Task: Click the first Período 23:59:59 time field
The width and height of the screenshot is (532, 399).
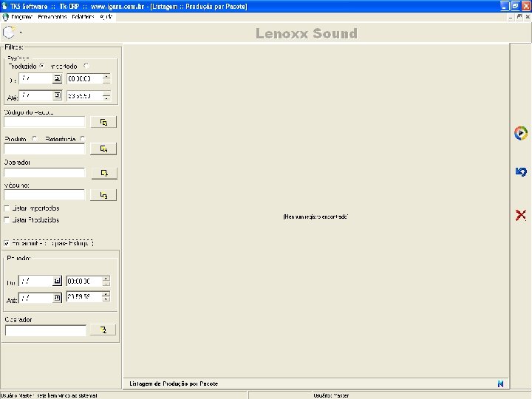Action: click(x=84, y=95)
